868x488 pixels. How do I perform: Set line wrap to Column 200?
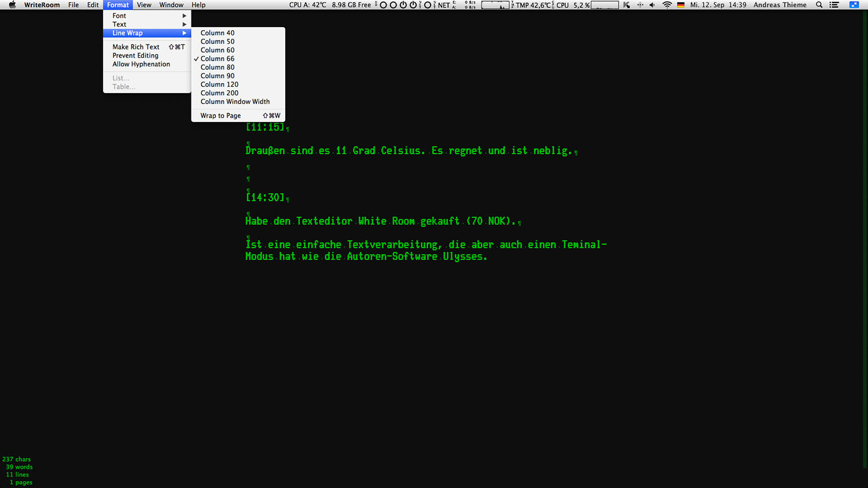point(238,93)
